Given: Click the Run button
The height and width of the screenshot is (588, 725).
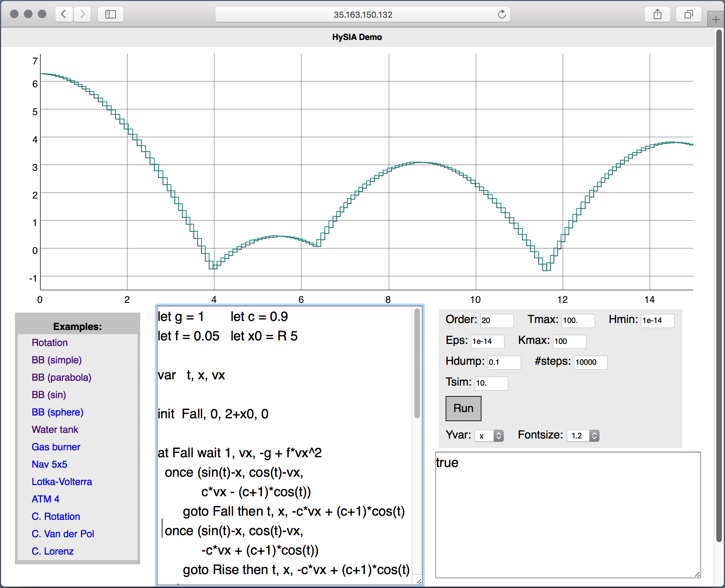Looking at the screenshot, I should tap(463, 408).
